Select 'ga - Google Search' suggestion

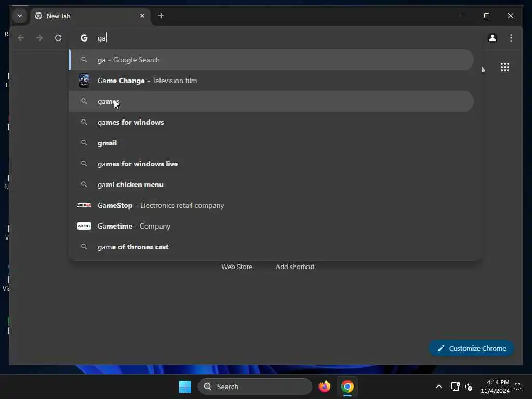(271, 60)
